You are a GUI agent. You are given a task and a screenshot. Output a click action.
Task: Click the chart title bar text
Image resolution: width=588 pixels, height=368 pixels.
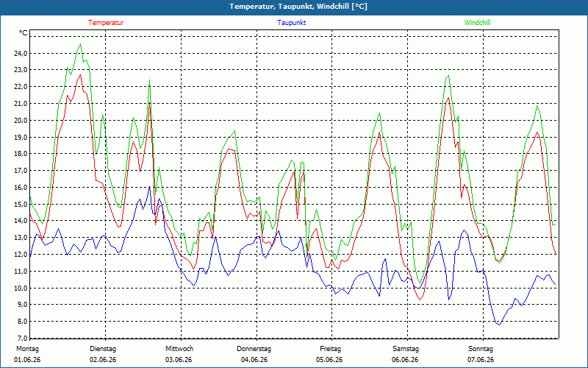tap(298, 7)
